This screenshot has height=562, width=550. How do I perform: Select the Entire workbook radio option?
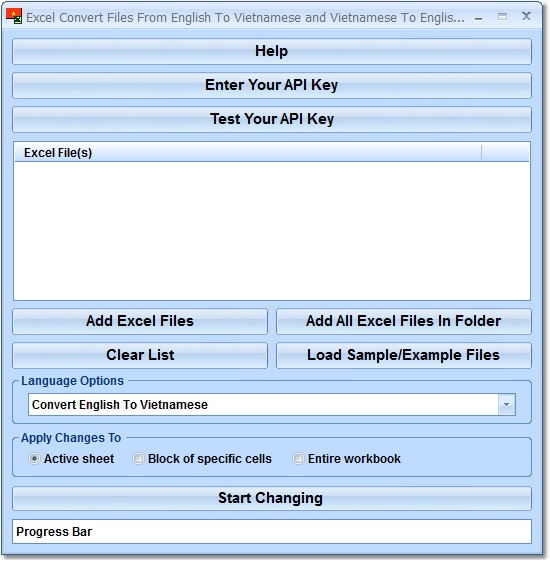coord(346,459)
